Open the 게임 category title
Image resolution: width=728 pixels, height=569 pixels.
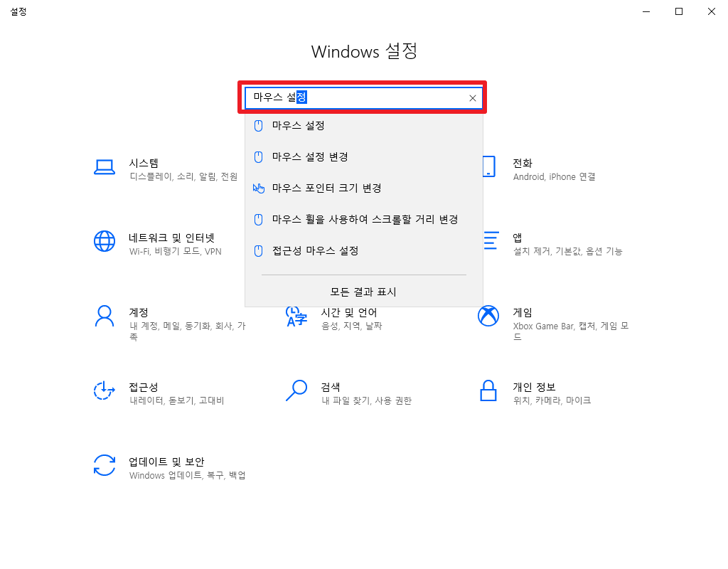pos(523,312)
